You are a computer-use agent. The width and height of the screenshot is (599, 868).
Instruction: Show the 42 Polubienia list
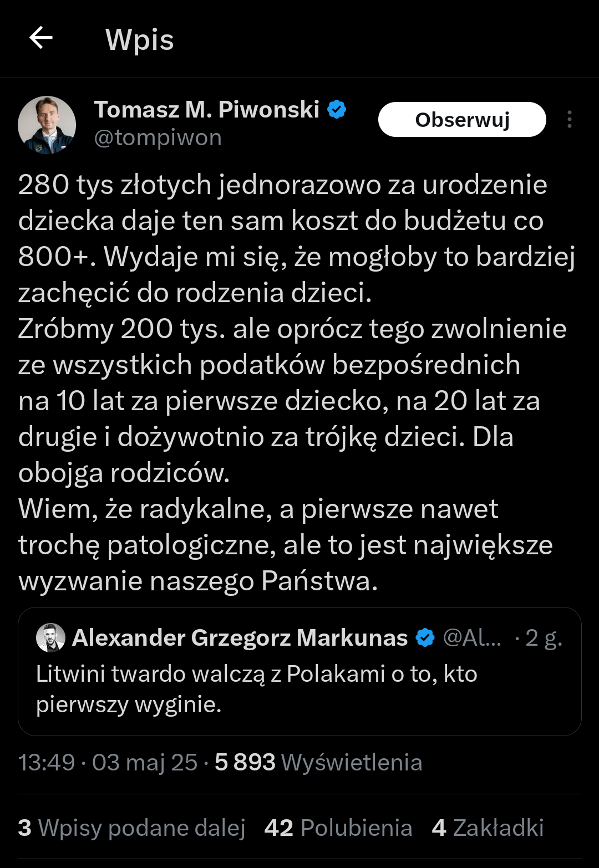[338, 828]
